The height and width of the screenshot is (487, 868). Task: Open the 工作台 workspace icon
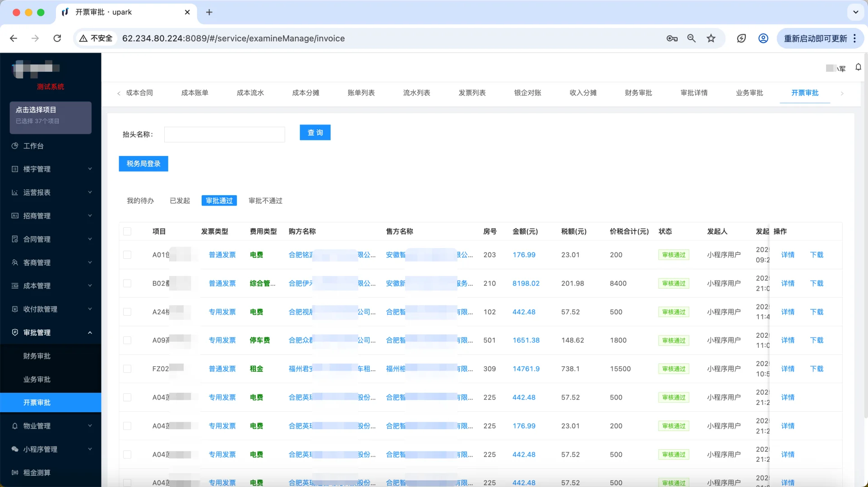(15, 146)
